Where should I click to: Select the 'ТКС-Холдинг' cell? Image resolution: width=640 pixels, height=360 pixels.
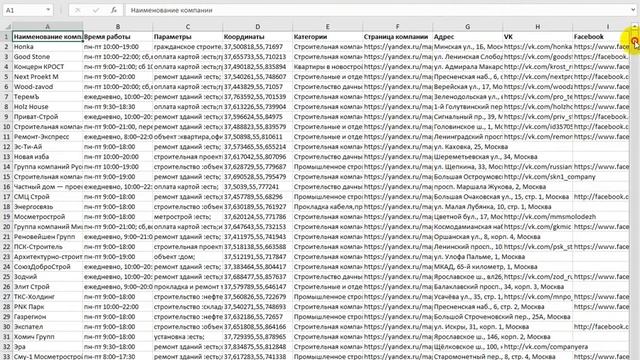tap(48, 297)
